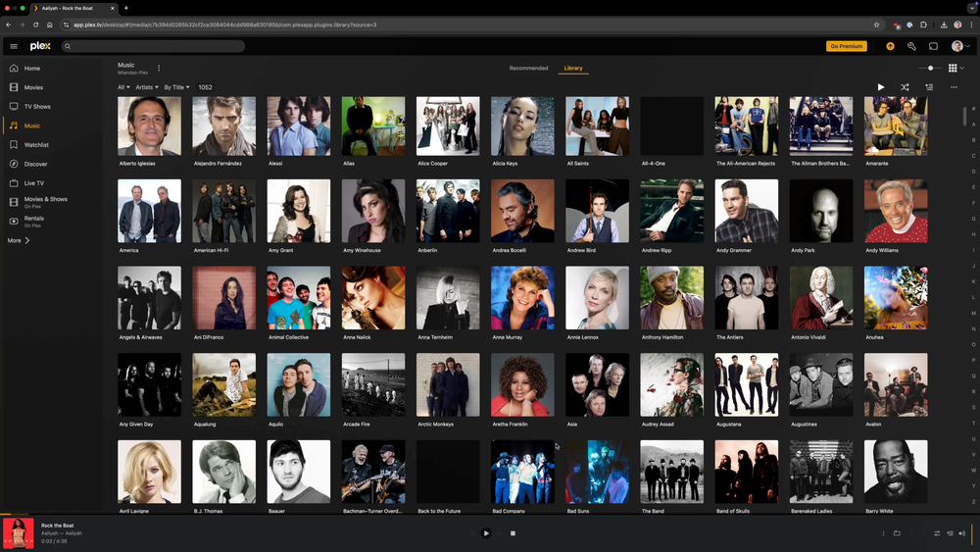The height and width of the screenshot is (552, 980).
Task: Expand the All filter dropdown
Action: click(123, 87)
